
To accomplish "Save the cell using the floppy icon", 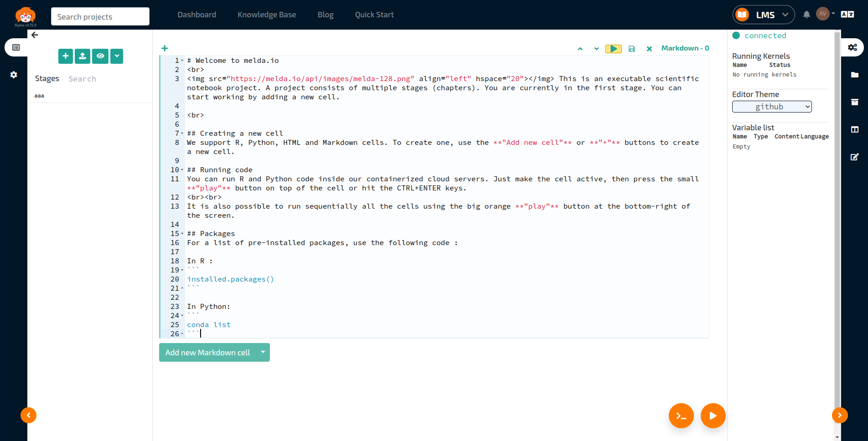I will point(632,49).
